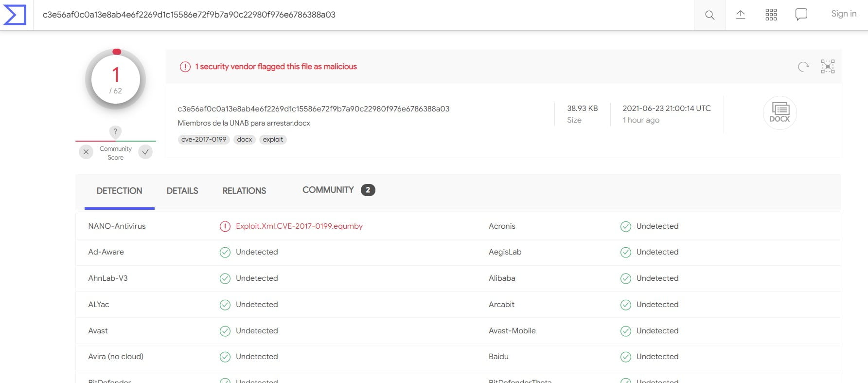Click the 2021-06-23 21:00:14 UTC timestamp
868x383 pixels.
tap(667, 109)
